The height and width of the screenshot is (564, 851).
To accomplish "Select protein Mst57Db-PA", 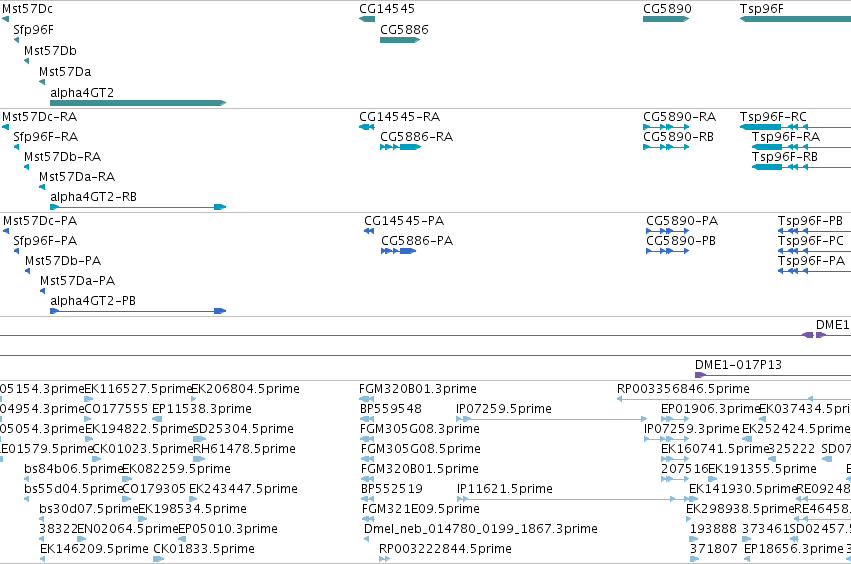I will (x=63, y=261).
